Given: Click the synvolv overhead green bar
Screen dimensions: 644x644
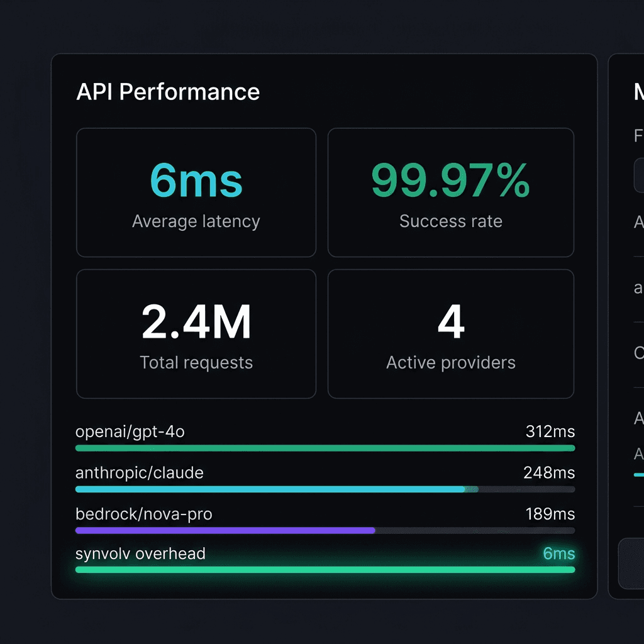Looking at the screenshot, I should [325, 570].
